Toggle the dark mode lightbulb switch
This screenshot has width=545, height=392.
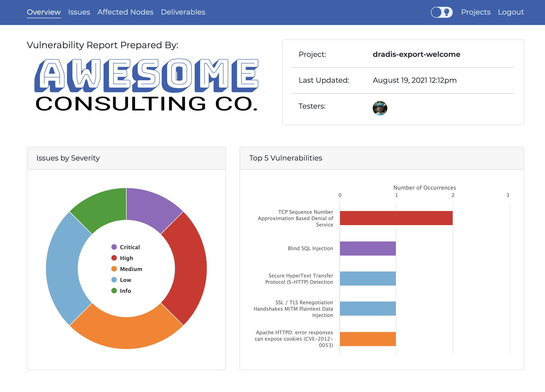(x=441, y=12)
